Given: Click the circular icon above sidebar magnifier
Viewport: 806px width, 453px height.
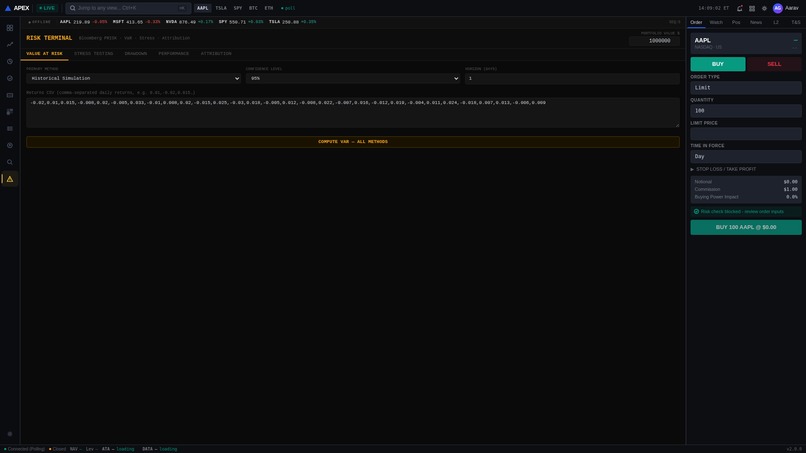Looking at the screenshot, I should click(x=10, y=146).
